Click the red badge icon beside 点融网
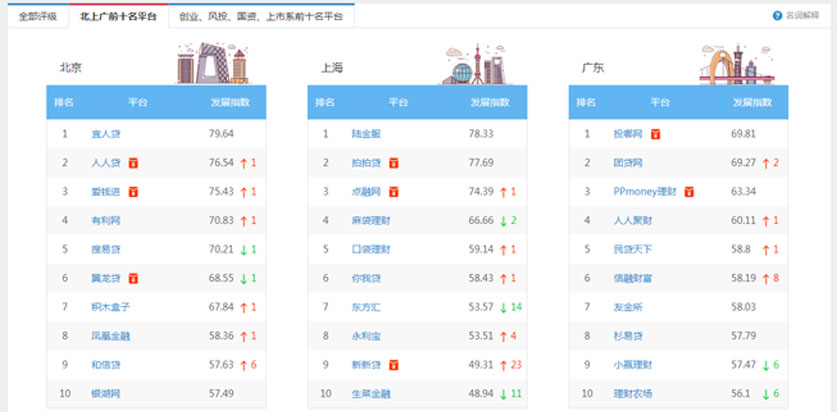Image resolution: width=837 pixels, height=412 pixels. (394, 192)
